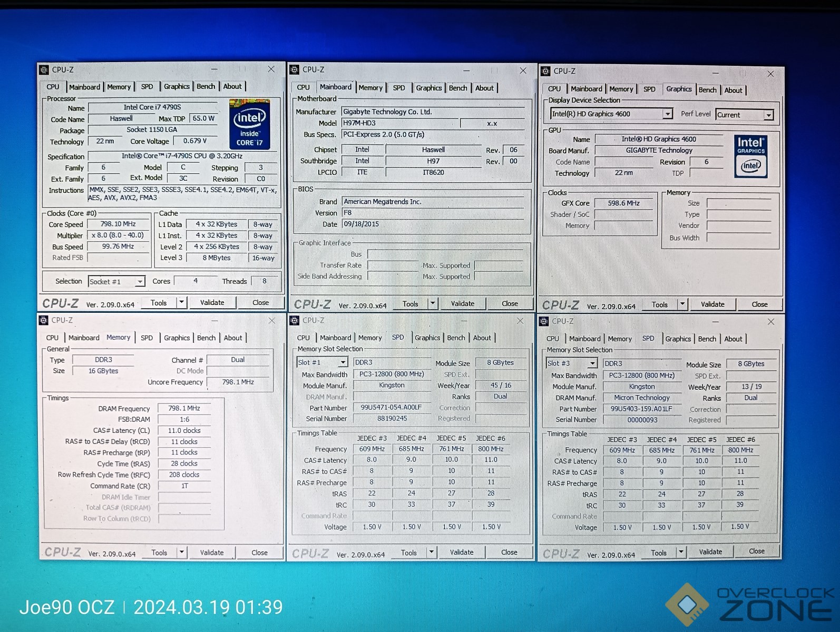Click the bottom Close button in the Memory timings window
The image size is (840, 632).
(260, 552)
